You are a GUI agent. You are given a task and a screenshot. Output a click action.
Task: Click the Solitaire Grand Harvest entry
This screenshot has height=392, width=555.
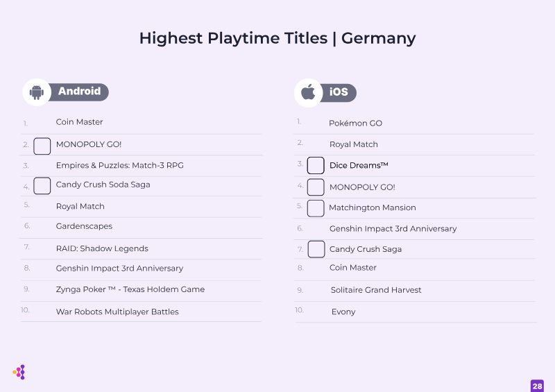[376, 290]
